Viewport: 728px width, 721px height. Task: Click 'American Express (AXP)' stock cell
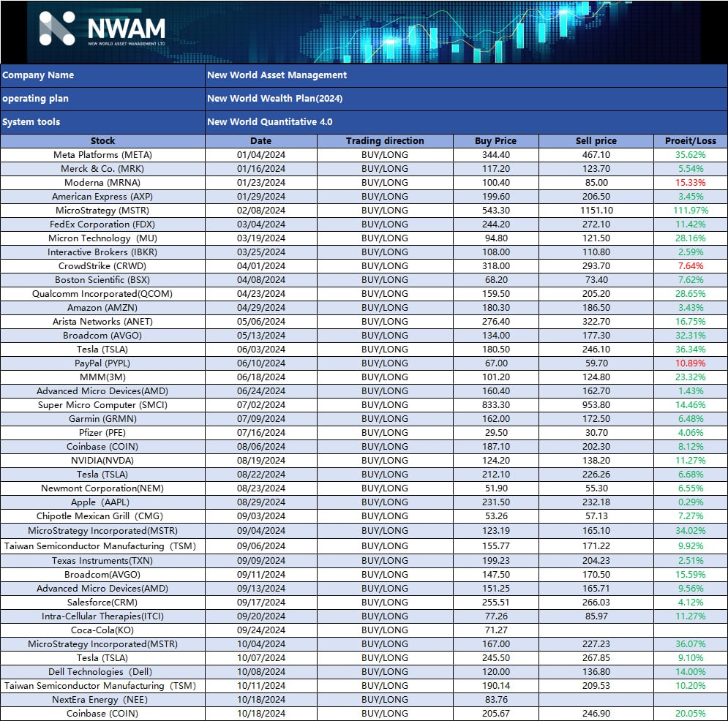pos(102,197)
